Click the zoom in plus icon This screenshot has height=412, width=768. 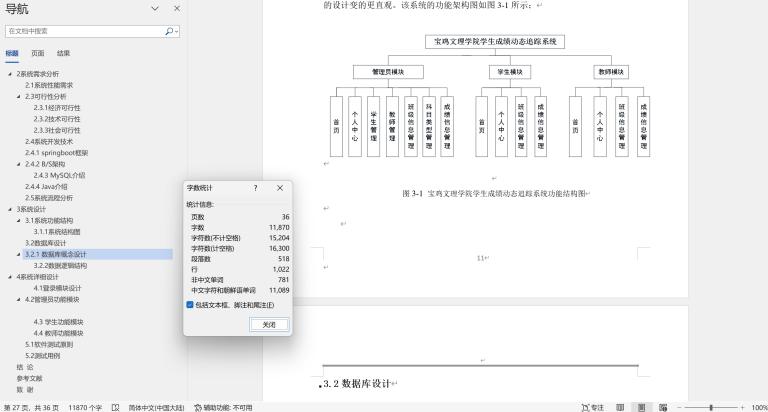(x=740, y=407)
